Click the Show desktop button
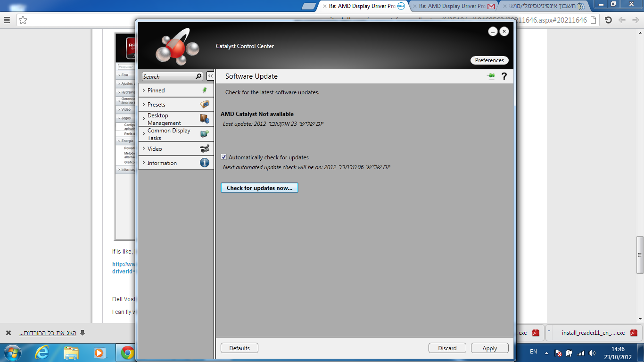 [x=641, y=353]
